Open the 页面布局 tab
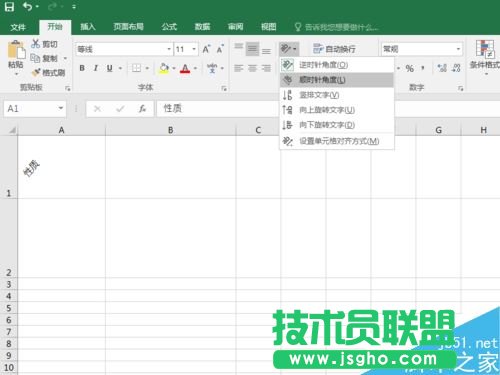500x375 pixels. (128, 27)
